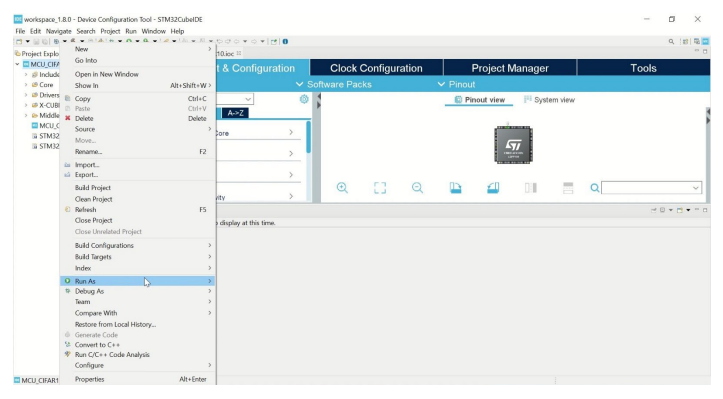
Task: Click the open perspective toolbar icon
Action: [x=685, y=42]
